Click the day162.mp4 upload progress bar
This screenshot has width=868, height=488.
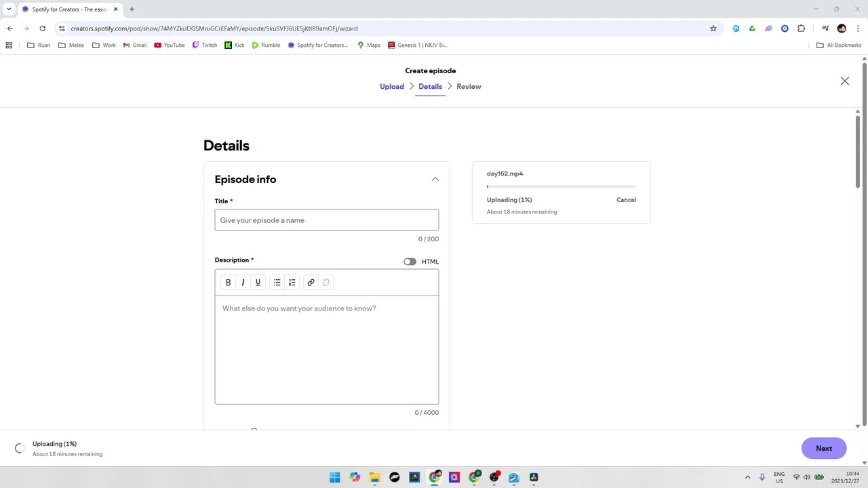click(x=561, y=186)
